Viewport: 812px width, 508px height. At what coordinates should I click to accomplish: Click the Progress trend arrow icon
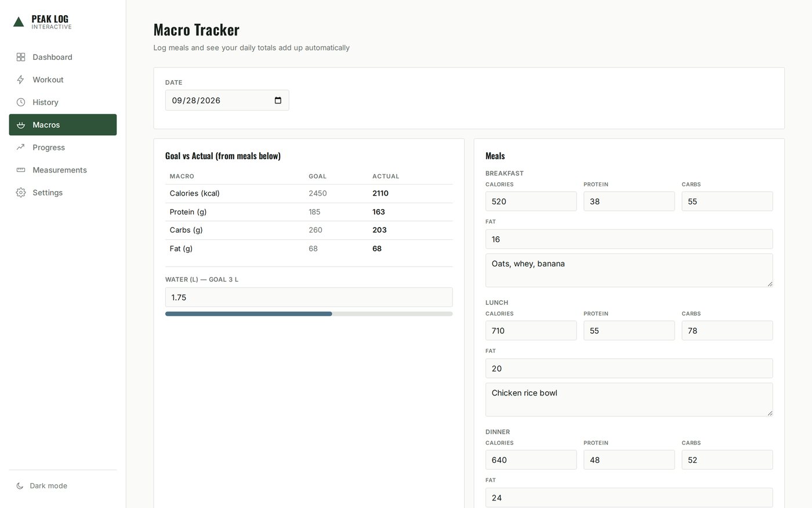[21, 147]
